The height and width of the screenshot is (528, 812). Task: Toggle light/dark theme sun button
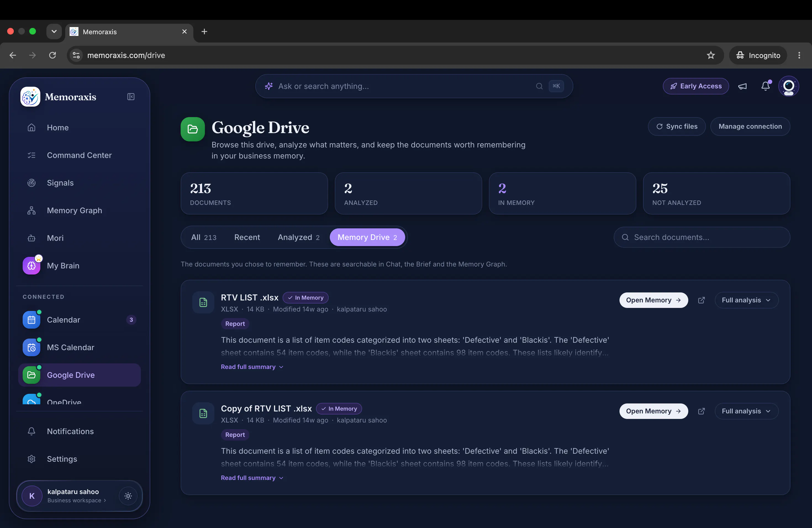click(128, 496)
